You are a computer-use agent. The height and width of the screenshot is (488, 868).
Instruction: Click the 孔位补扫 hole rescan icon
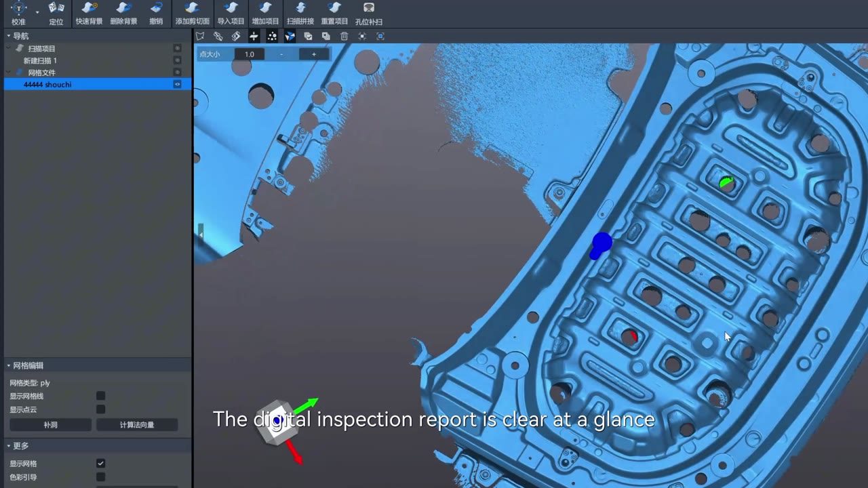click(x=369, y=8)
